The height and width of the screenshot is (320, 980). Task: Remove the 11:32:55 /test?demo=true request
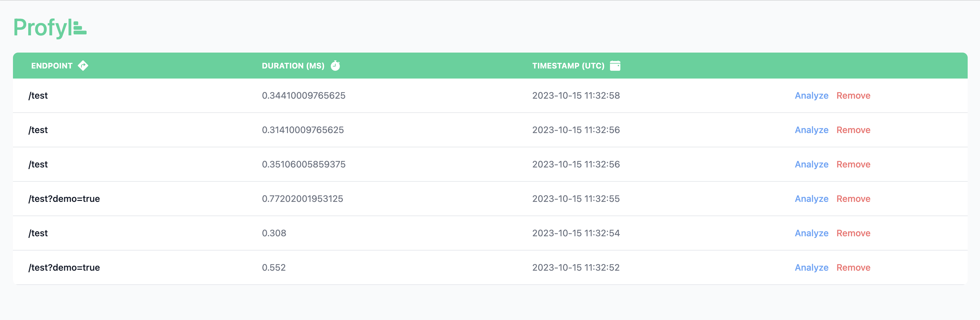pos(853,199)
